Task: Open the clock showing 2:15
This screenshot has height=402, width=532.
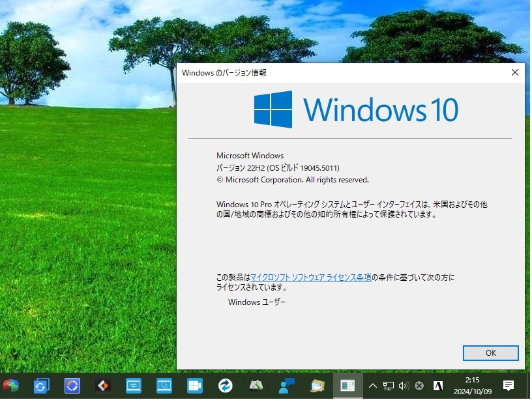Action: coord(473,386)
